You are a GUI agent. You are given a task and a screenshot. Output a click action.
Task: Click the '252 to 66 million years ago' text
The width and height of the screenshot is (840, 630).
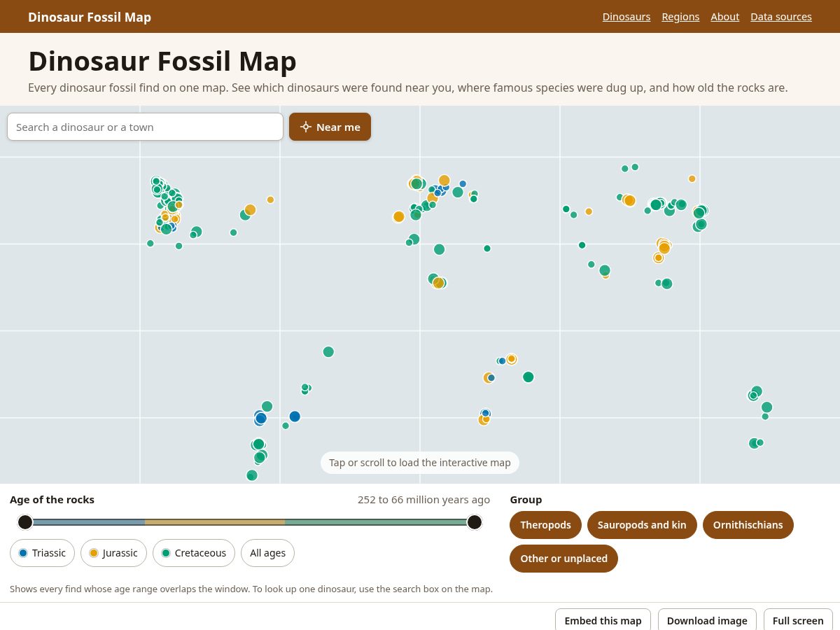tap(423, 500)
